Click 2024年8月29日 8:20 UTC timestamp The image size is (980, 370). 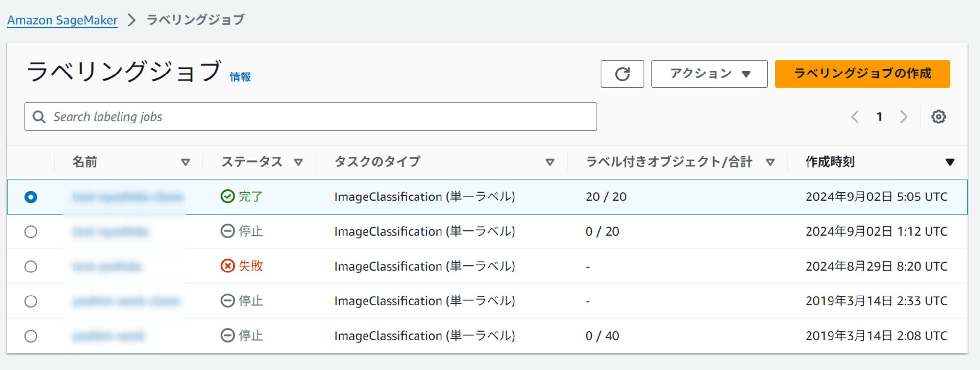point(877,266)
